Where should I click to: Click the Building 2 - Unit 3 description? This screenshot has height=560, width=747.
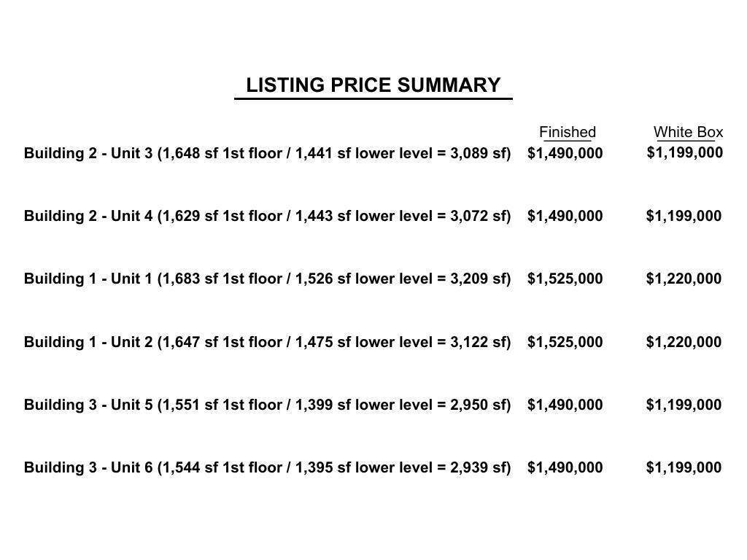click(267, 153)
